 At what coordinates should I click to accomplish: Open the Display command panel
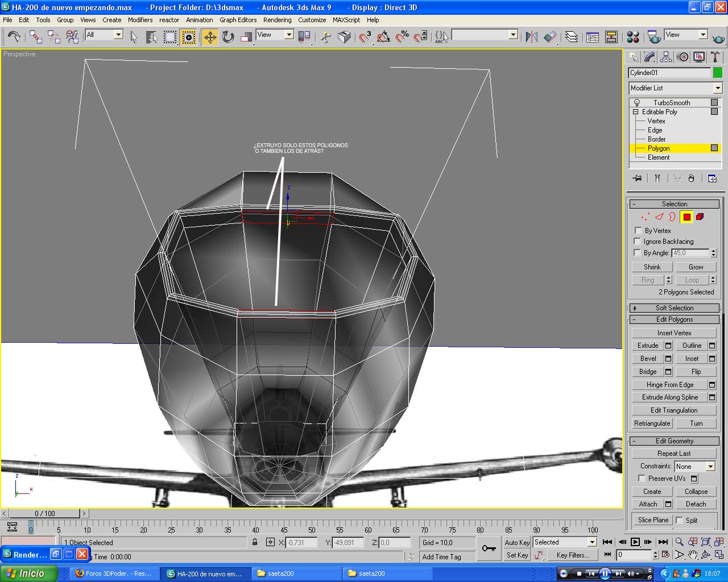pyautogui.click(x=699, y=57)
